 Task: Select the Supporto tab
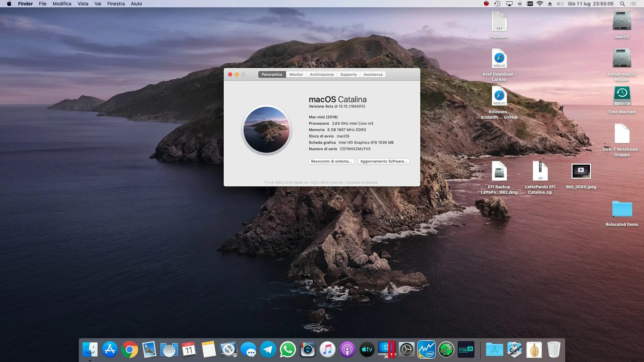pos(348,74)
